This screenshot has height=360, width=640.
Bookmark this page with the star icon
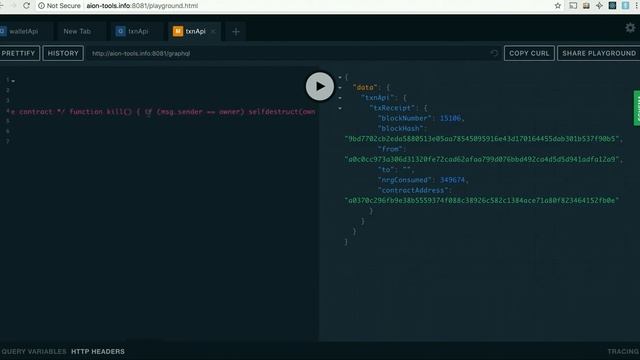coord(558,6)
